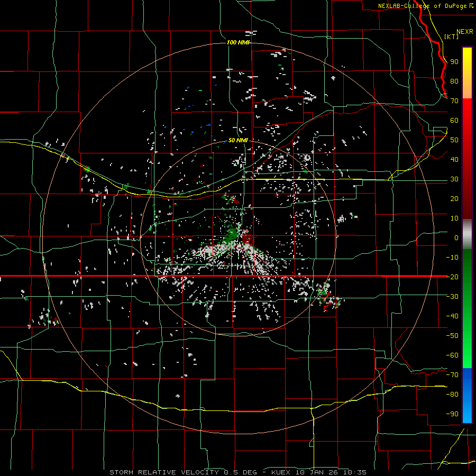Click the -10 value on the velocity scale
Viewport: 476px width, 476px height.
click(452, 258)
